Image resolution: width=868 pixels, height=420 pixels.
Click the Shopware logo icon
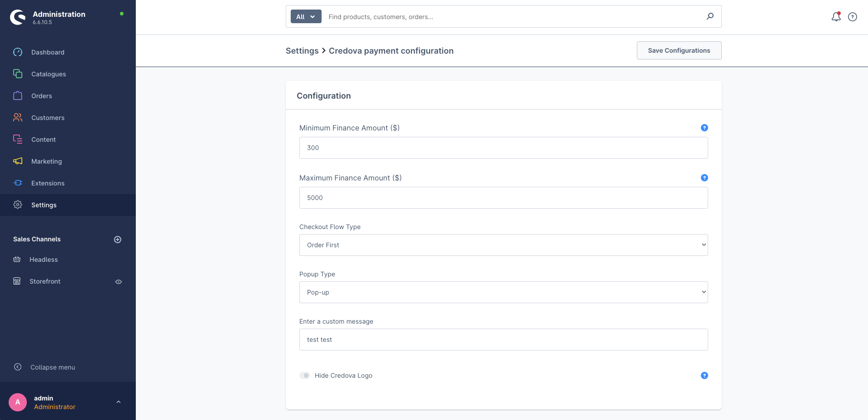tap(18, 17)
